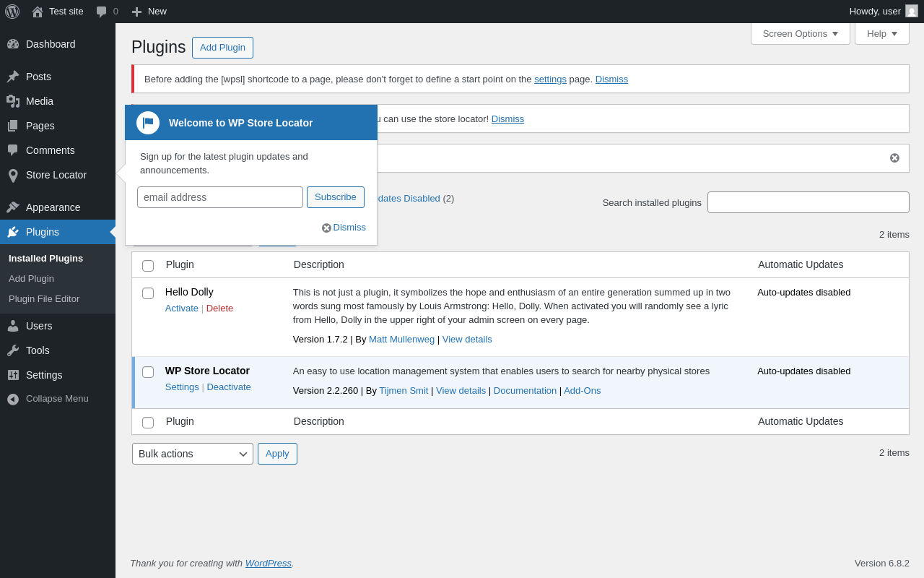
Task: Click the Add Plugin button near title
Action: [x=222, y=48]
